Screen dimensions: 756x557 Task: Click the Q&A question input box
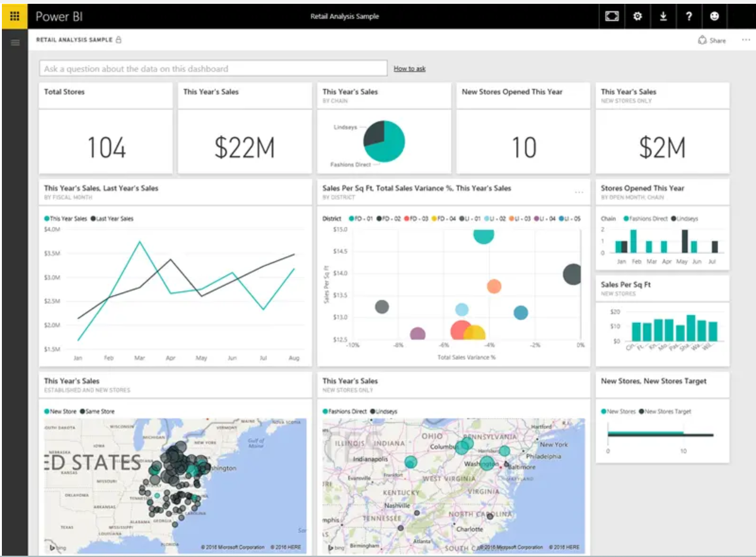(x=213, y=69)
